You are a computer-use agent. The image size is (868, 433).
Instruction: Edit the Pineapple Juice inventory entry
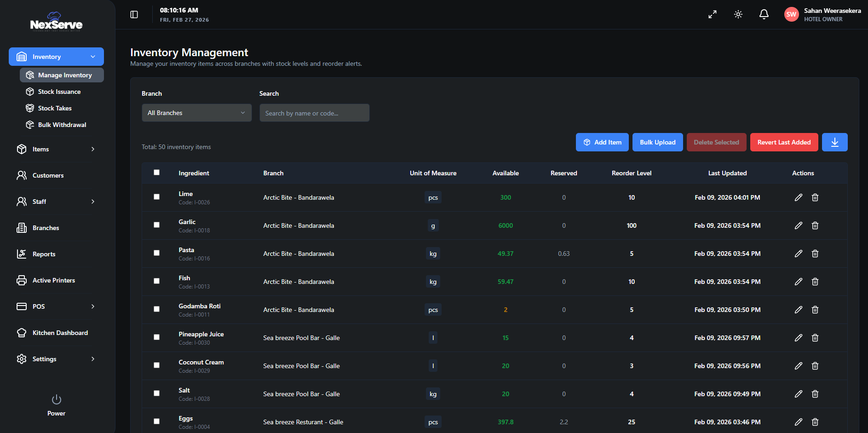click(798, 338)
